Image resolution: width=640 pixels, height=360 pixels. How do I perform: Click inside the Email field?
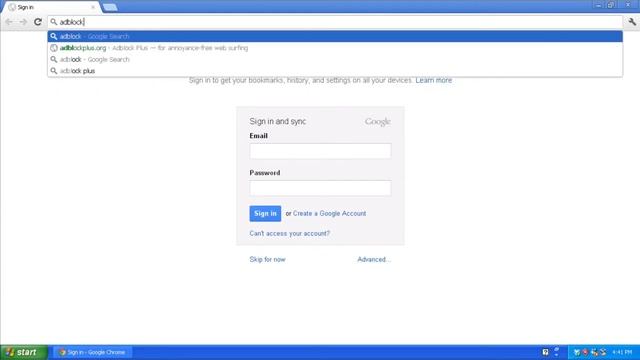tap(320, 151)
